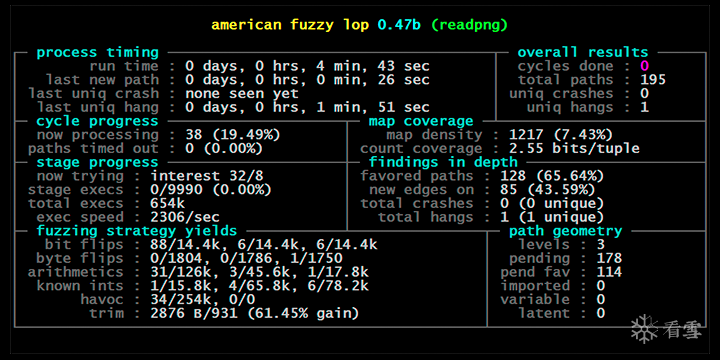Click byte flips values starting "0/1804"
Image resolution: width=720 pixels, height=360 pixels.
[246, 259]
